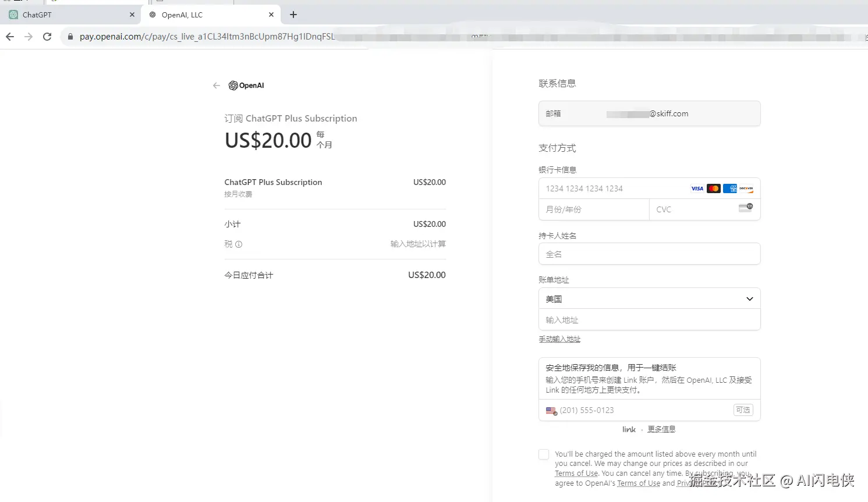Image resolution: width=868 pixels, height=502 pixels.
Task: Click the US$20.00 total due today amount
Action: tap(427, 275)
